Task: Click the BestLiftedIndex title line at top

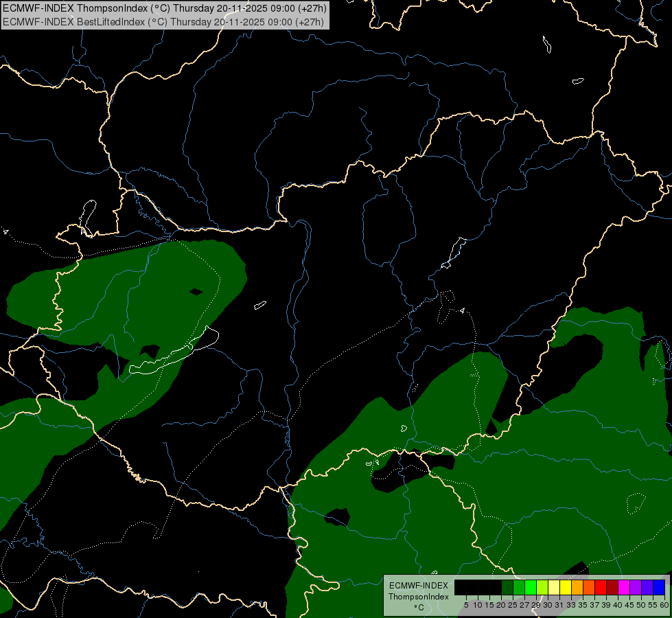Action: (x=163, y=22)
